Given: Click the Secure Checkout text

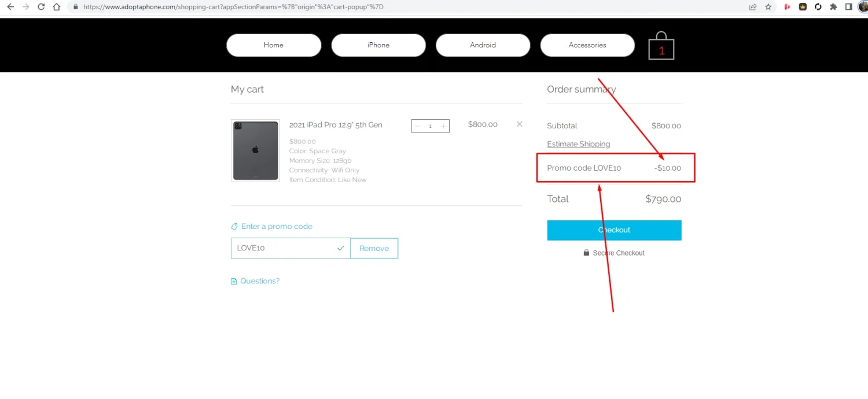Looking at the screenshot, I should coord(619,253).
